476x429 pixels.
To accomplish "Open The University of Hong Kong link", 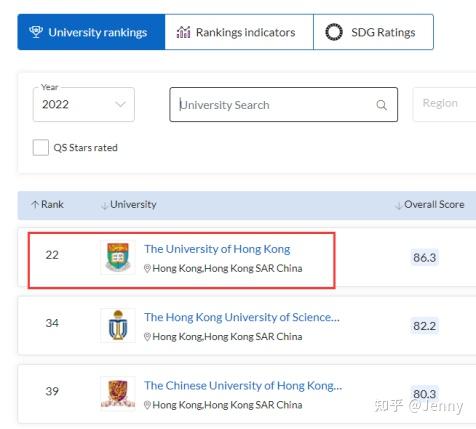I will tap(217, 249).
